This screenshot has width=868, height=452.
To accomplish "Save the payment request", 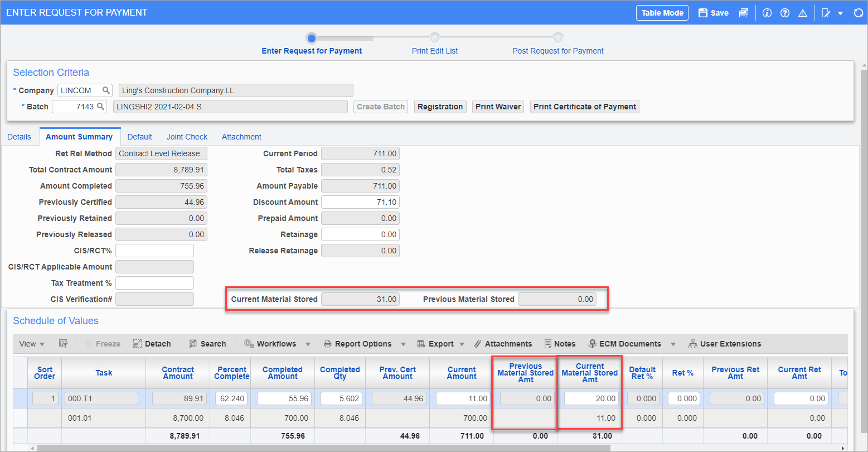I will (x=713, y=12).
